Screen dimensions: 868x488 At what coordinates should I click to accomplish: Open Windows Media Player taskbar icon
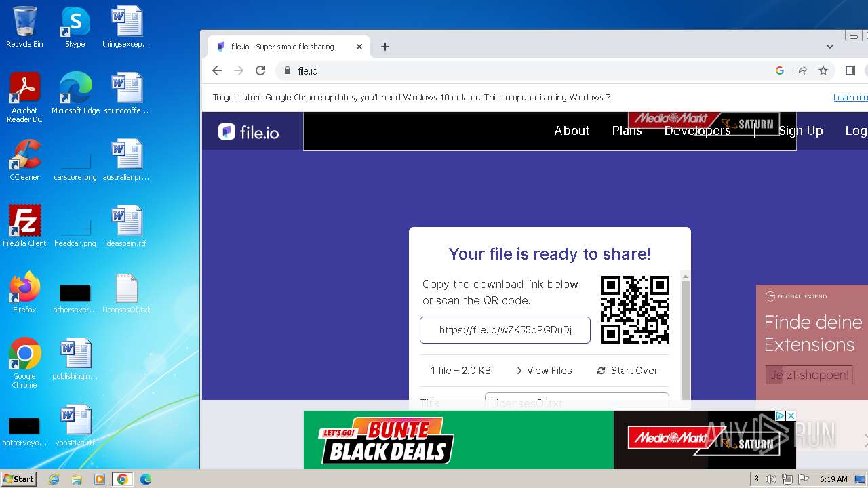point(100,479)
